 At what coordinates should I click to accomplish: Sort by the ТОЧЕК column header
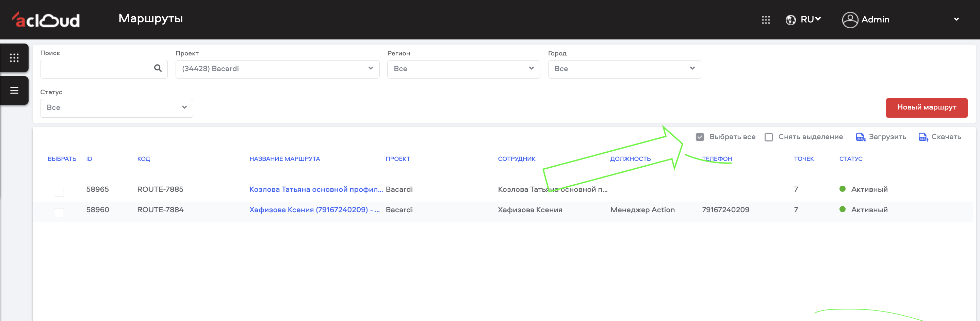803,159
